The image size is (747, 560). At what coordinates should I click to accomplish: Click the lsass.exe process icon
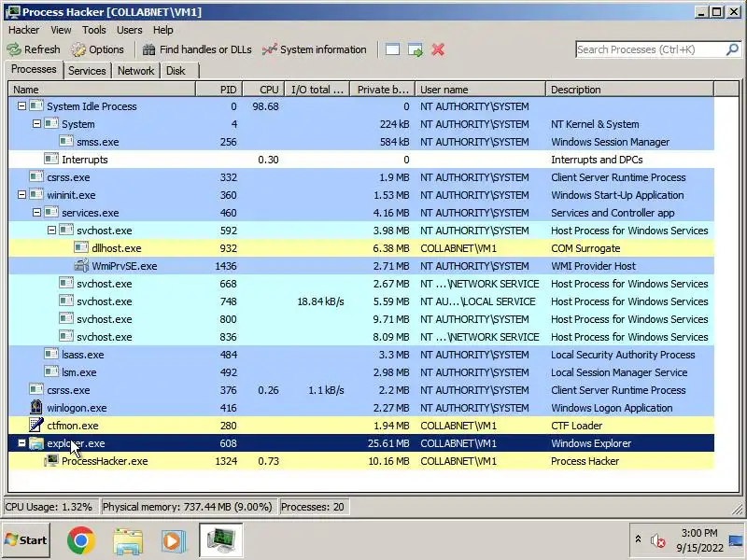[51, 354]
